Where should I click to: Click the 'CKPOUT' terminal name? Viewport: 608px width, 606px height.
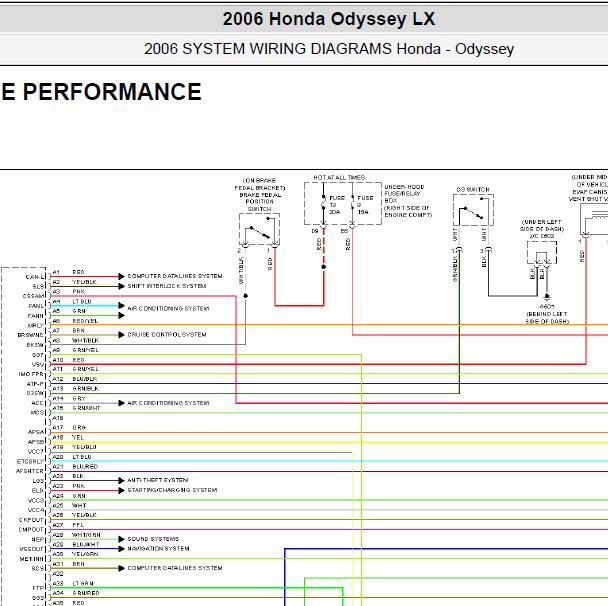coord(32,520)
